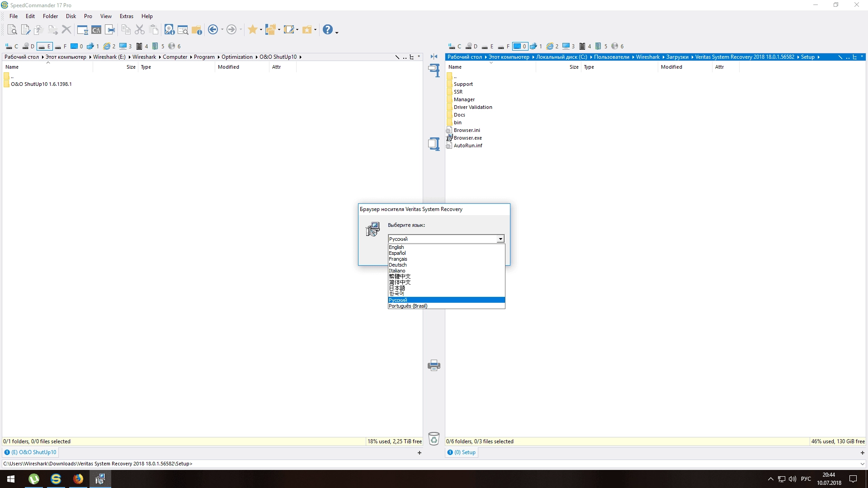The height and width of the screenshot is (488, 868).
Task: Click the View file toolbar icon
Action: click(12, 30)
